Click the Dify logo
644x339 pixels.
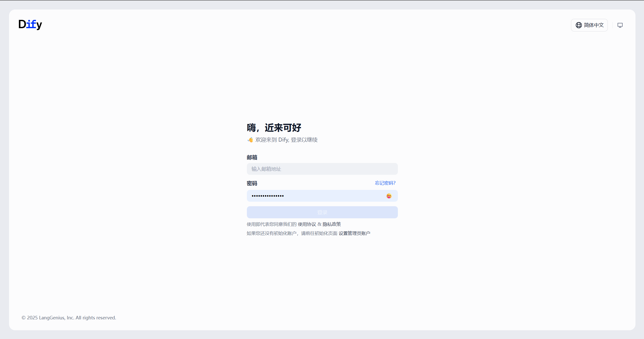click(x=30, y=24)
